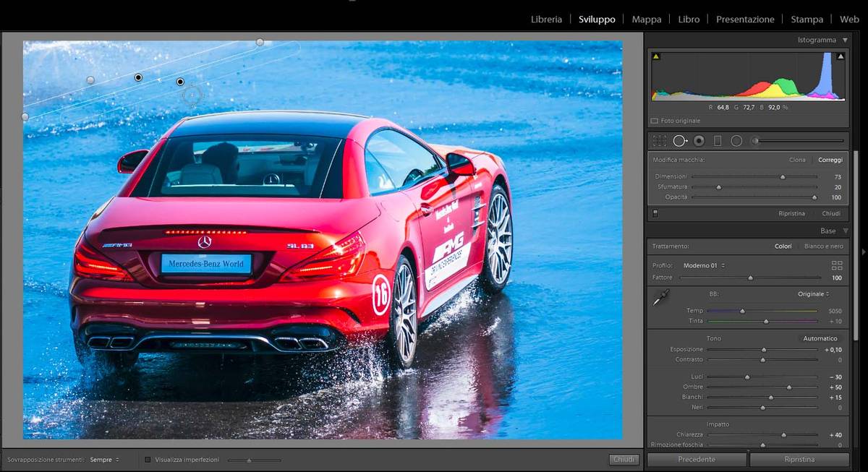Select the Radial Filter tool icon

pos(736,141)
